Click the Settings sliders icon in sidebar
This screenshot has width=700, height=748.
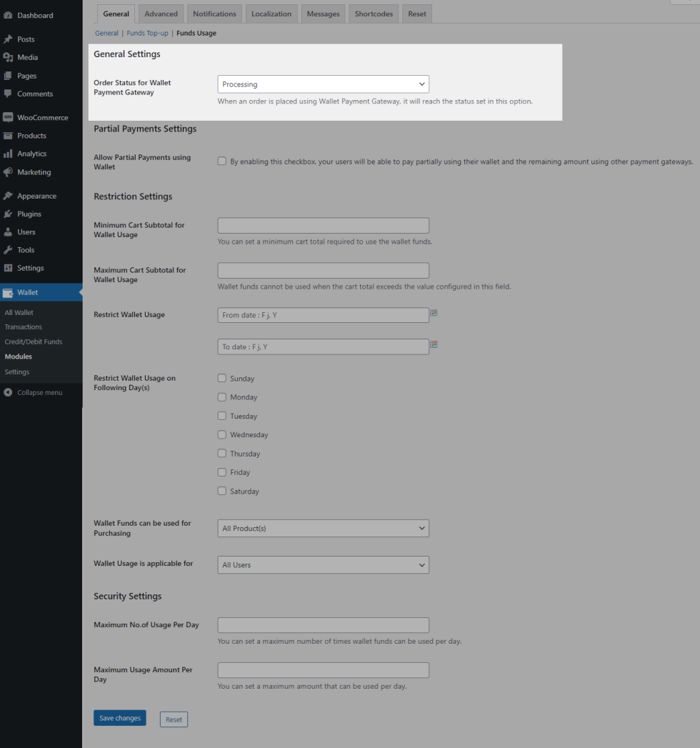click(x=8, y=268)
